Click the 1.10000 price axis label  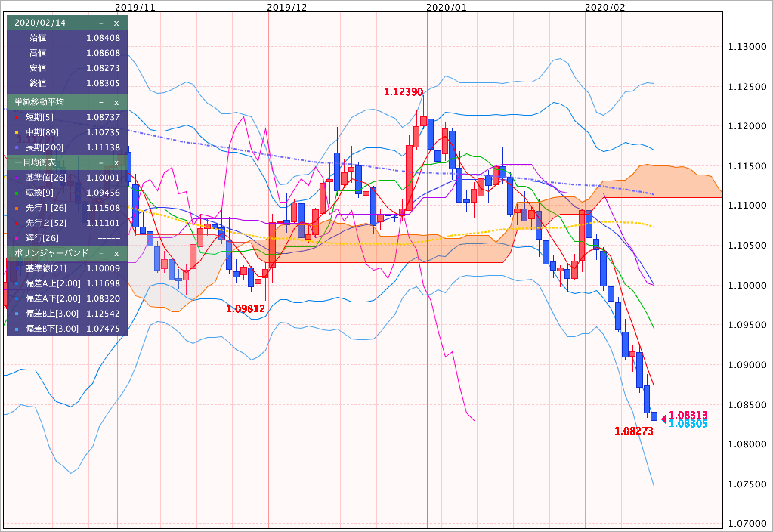[747, 286]
